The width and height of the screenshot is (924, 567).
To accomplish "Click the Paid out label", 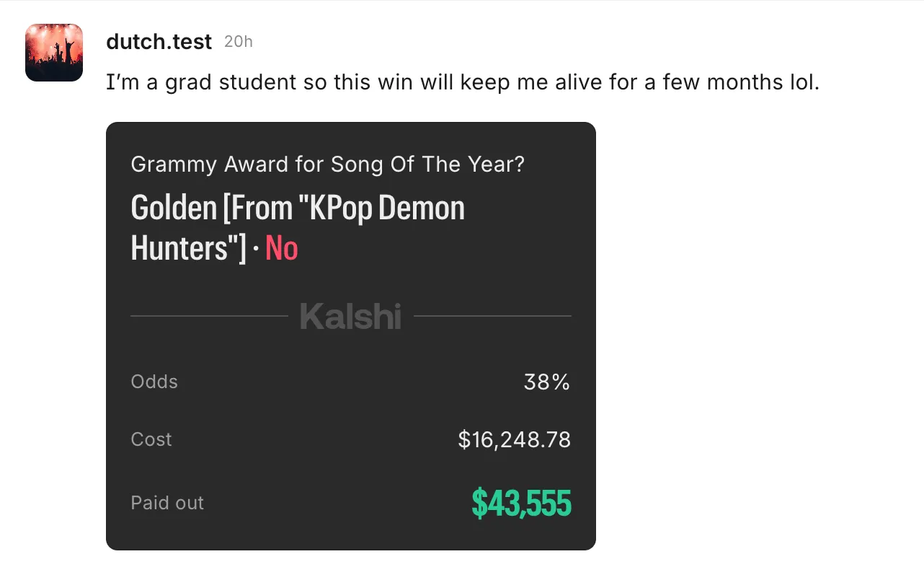I will pos(167,503).
